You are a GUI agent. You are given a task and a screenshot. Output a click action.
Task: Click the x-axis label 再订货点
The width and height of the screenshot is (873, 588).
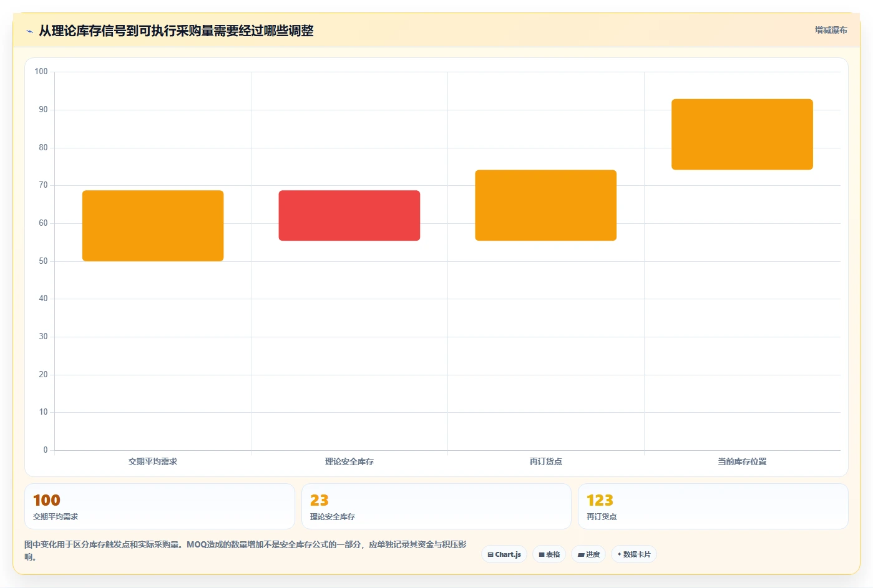pos(546,461)
